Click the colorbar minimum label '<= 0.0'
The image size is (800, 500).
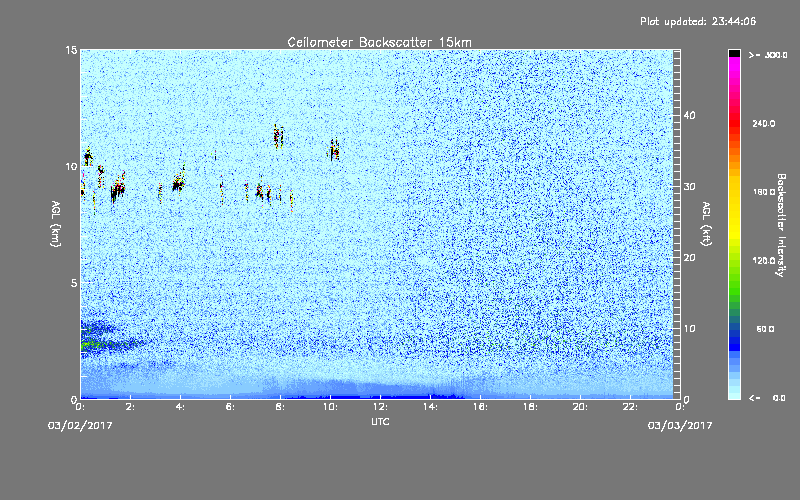coord(767,398)
